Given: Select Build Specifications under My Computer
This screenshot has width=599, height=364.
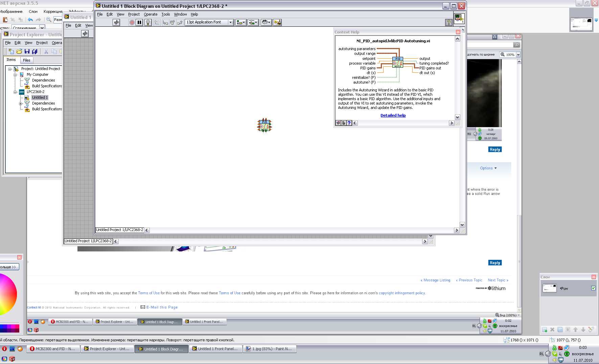Looking at the screenshot, I should pyautogui.click(x=47, y=86).
